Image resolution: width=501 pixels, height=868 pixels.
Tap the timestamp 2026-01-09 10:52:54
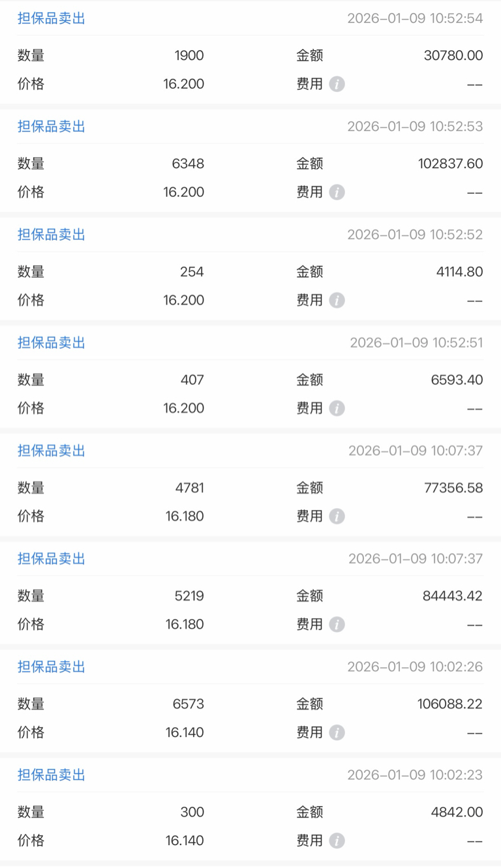click(x=416, y=18)
